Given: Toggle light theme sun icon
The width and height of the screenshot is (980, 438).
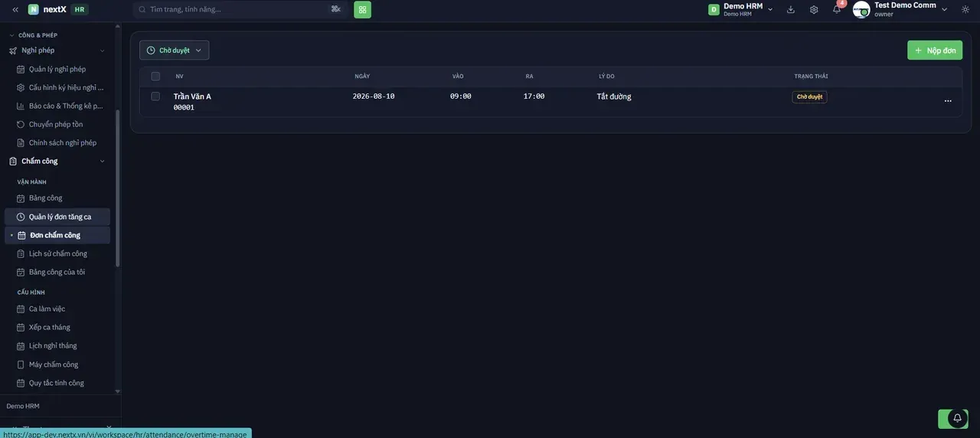Looking at the screenshot, I should [965, 9].
